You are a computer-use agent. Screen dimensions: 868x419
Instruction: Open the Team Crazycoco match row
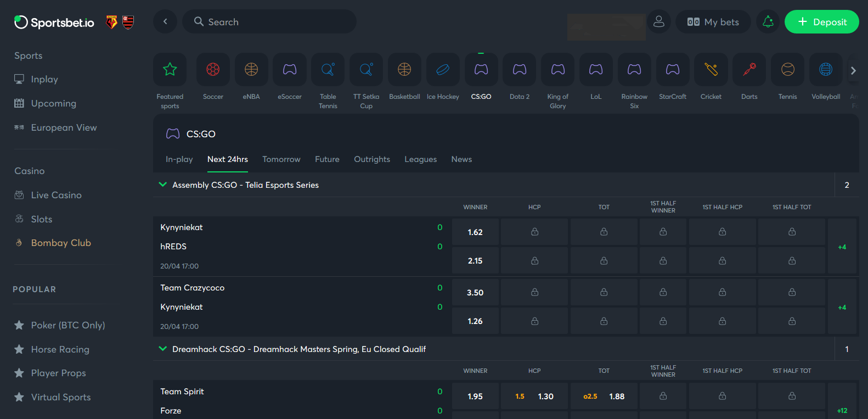pyautogui.click(x=301, y=306)
